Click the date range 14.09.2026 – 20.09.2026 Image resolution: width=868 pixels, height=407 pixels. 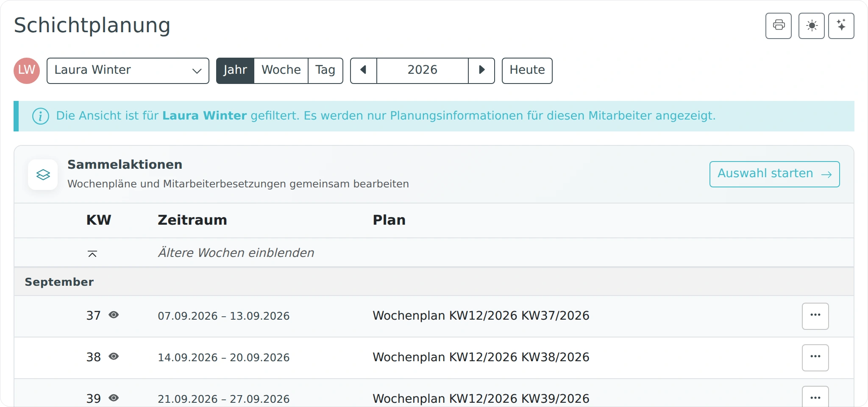223,358
